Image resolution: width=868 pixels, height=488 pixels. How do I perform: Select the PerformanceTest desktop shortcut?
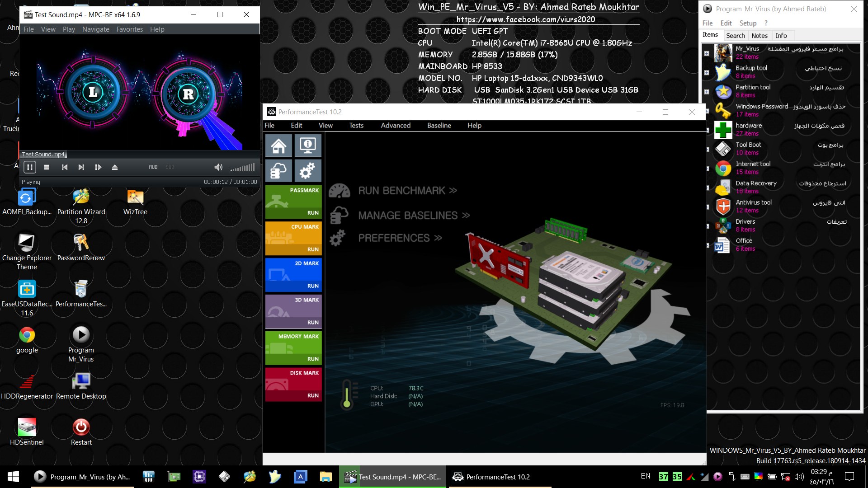[81, 294]
